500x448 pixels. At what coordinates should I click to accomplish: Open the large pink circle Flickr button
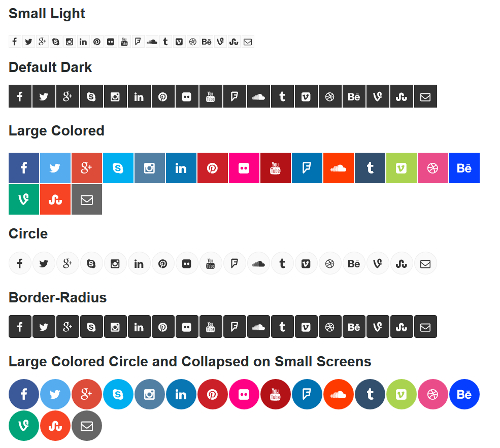(x=244, y=394)
